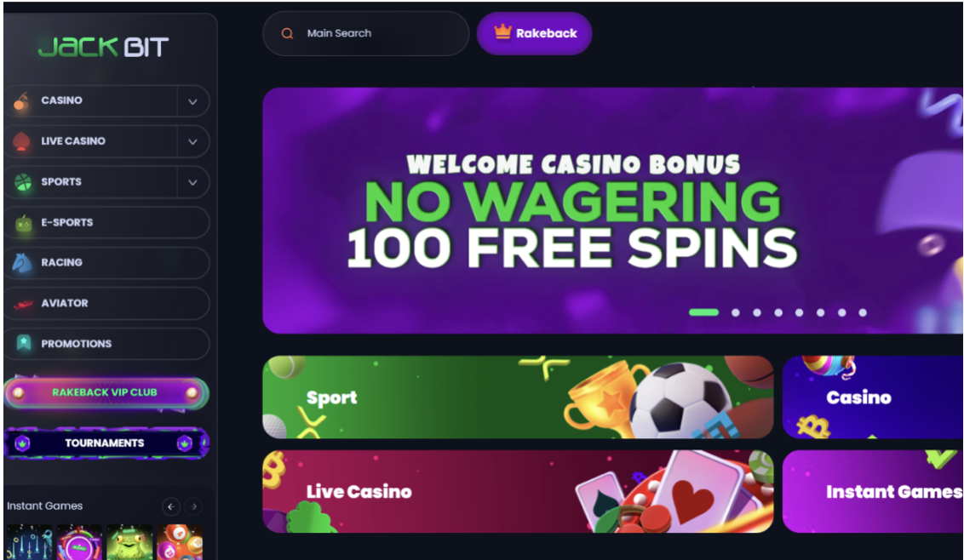Viewport: 964px width, 560px height.
Task: Expand the Sports submenu chevron
Action: click(x=192, y=183)
